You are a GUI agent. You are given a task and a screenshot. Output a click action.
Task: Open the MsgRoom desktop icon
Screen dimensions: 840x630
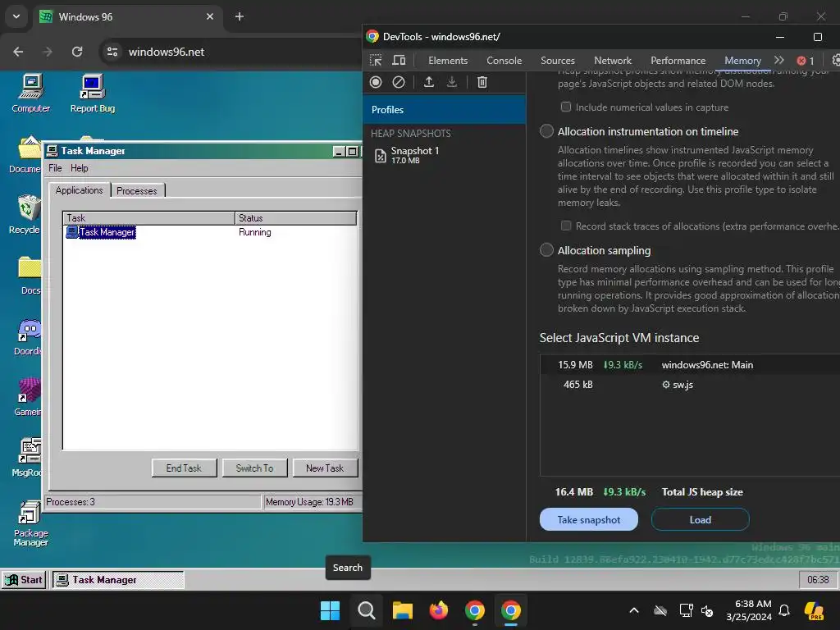(x=29, y=458)
